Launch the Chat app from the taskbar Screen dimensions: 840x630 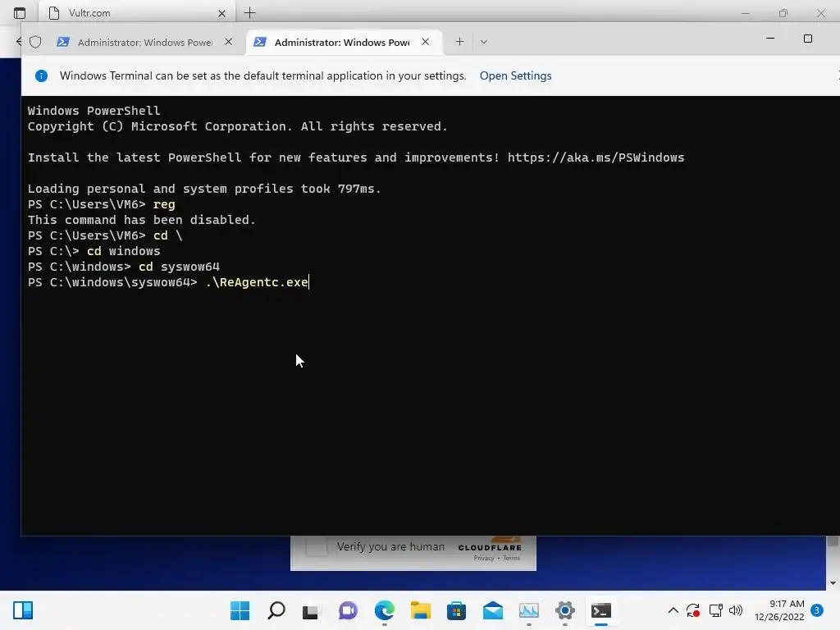click(348, 610)
